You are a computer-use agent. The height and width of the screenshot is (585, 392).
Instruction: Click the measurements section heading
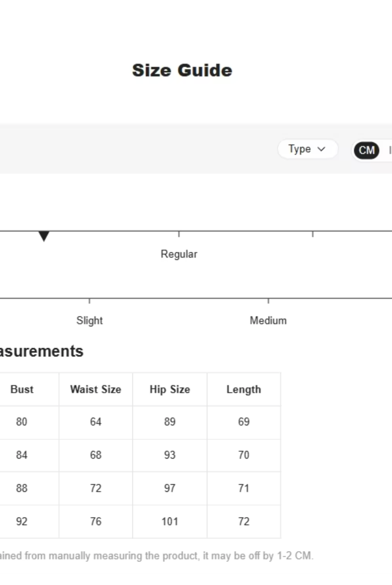(x=42, y=351)
